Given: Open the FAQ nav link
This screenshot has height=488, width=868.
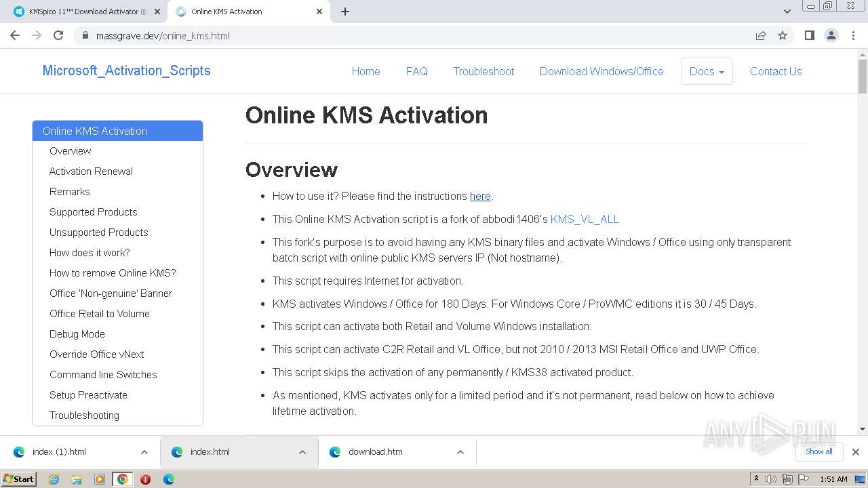Looking at the screenshot, I should point(416,71).
